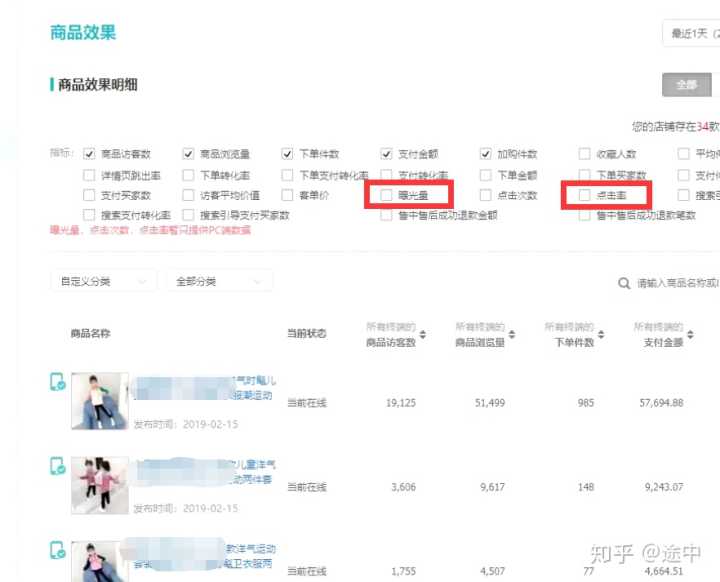The height and width of the screenshot is (582, 720).
Task: Click the 9,617 page views cell
Action: (493, 487)
